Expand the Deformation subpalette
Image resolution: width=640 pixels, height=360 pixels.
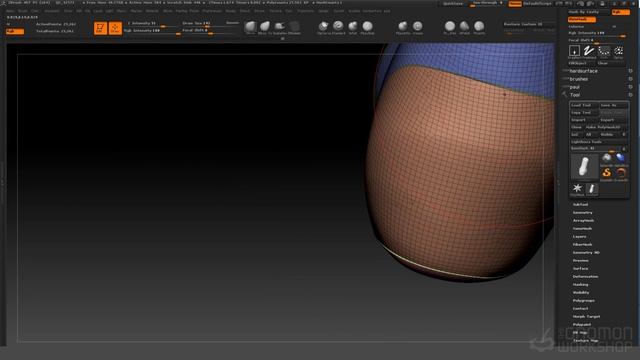[585, 276]
